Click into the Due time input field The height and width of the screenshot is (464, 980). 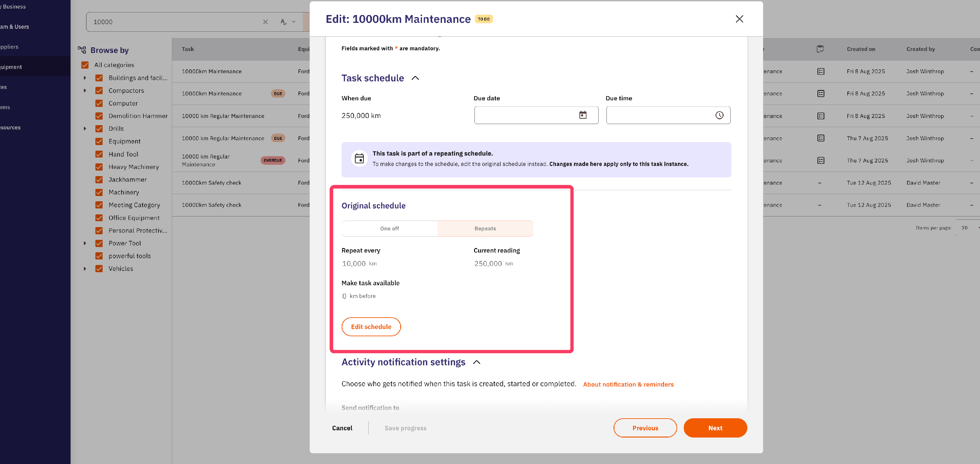point(668,115)
